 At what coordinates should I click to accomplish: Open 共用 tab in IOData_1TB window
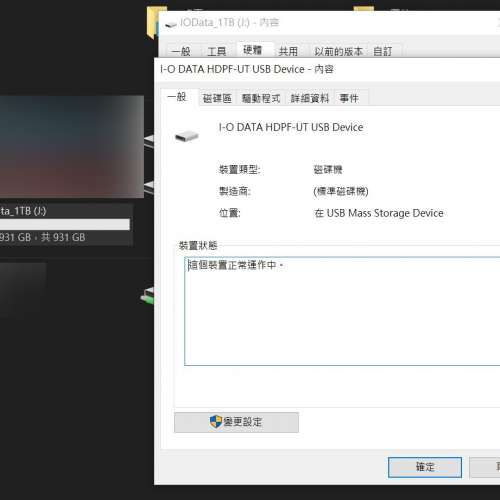(x=288, y=51)
